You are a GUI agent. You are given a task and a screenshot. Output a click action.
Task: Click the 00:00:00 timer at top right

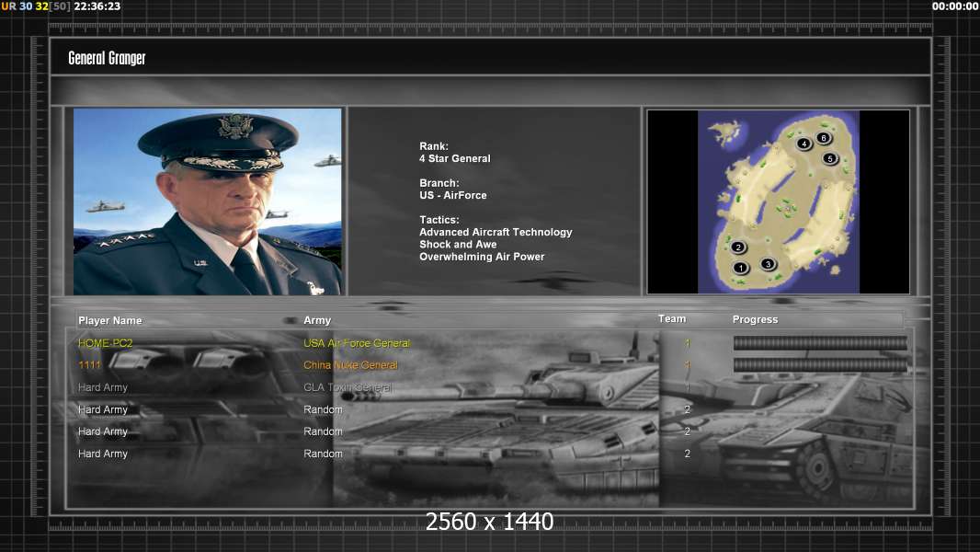pyautogui.click(x=955, y=6)
